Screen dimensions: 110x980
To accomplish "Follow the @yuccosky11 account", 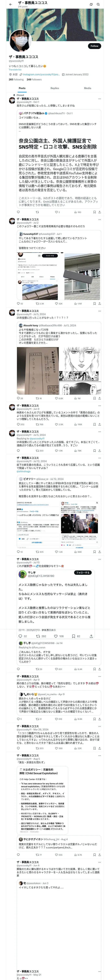I will pyautogui.click(x=95, y=46).
